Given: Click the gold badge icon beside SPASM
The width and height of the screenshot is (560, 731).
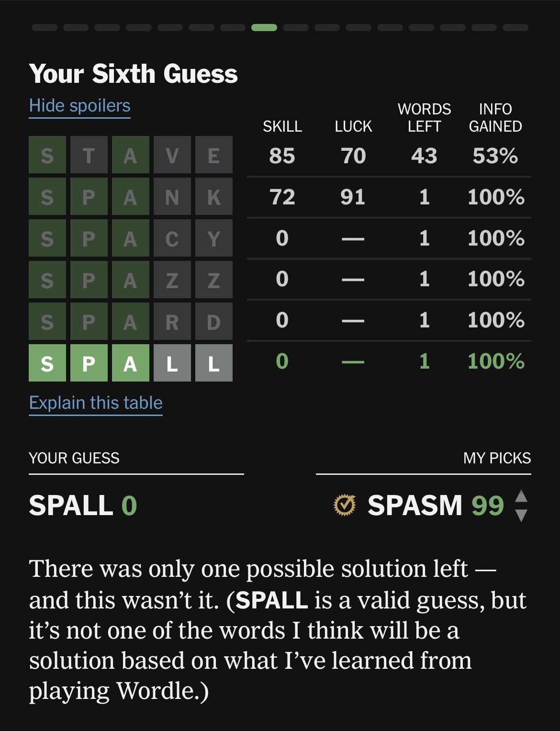Looking at the screenshot, I should [x=345, y=505].
